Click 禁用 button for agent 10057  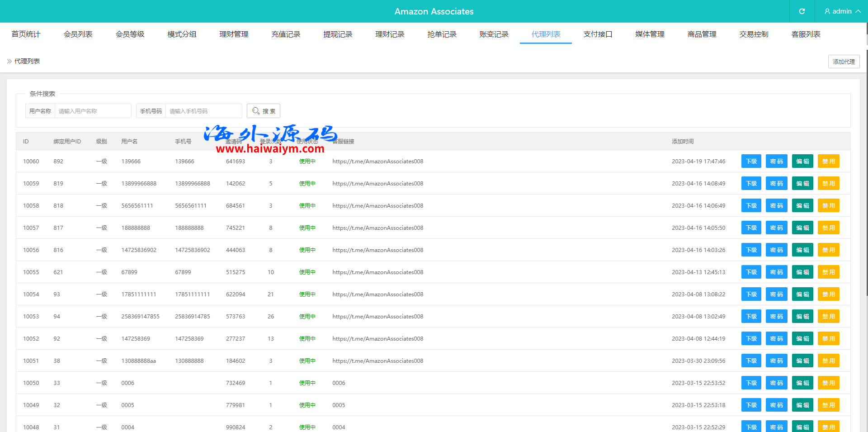(x=828, y=228)
